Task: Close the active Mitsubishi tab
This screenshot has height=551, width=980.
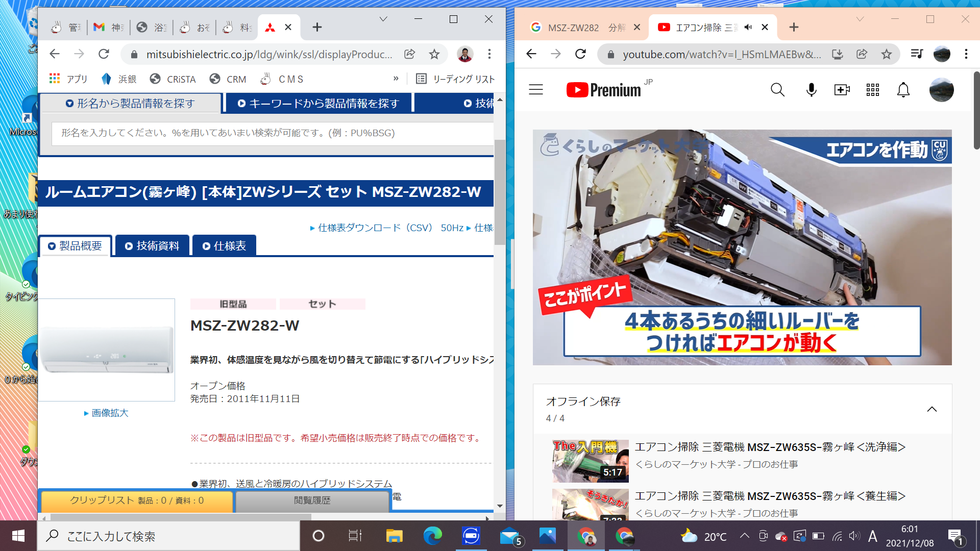Action: click(288, 27)
